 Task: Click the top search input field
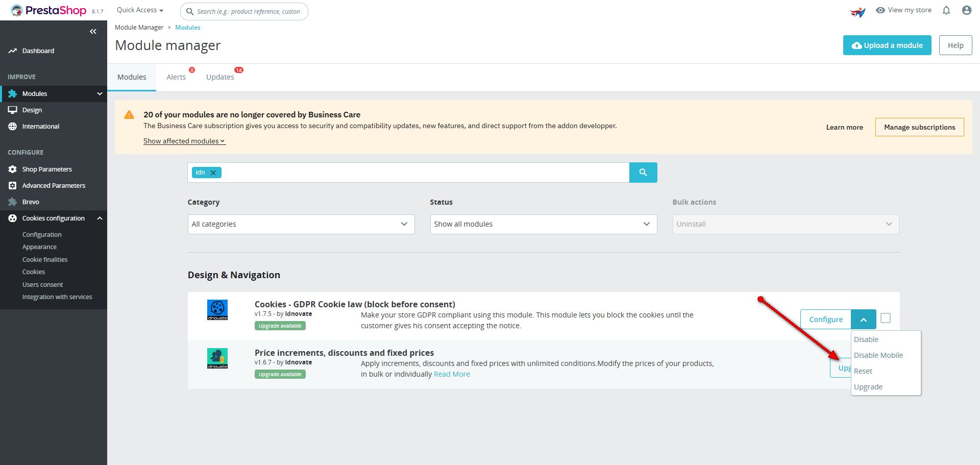249,11
